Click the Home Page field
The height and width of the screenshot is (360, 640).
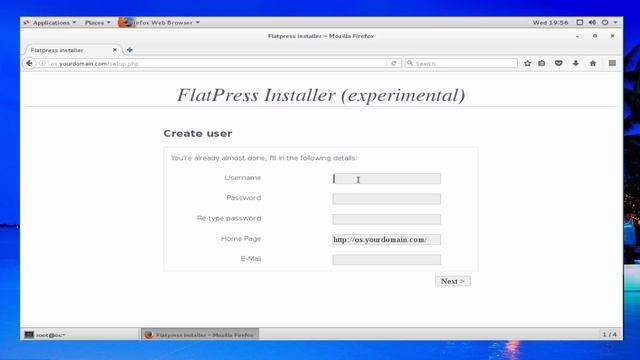tap(387, 240)
